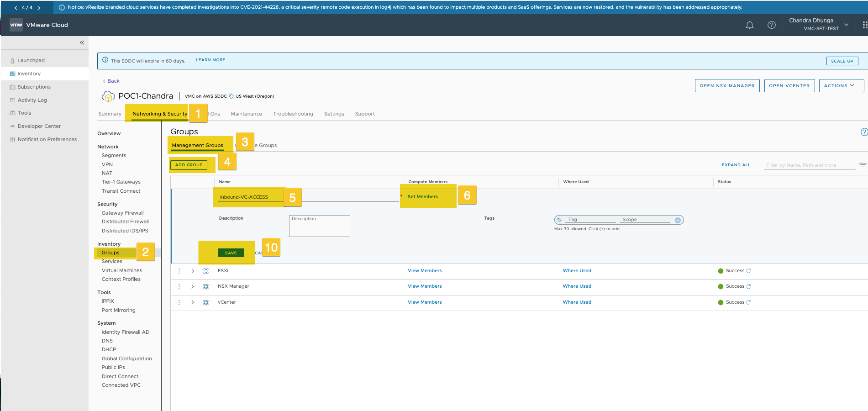
Task: Select Gateway Firewall under Security
Action: click(122, 213)
